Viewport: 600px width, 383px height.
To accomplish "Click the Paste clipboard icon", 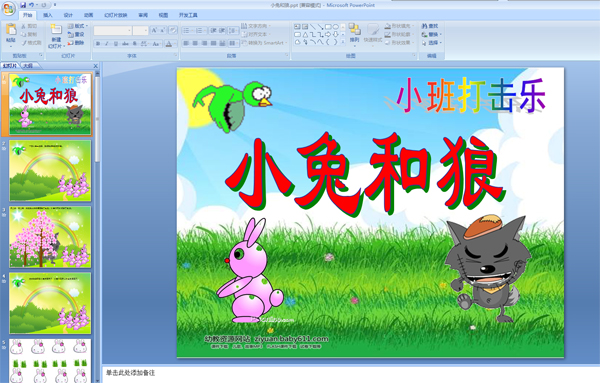I will (x=11, y=29).
